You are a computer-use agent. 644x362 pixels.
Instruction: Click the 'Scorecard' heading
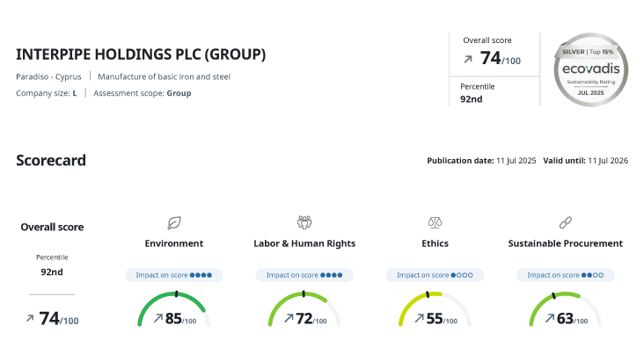pyautogui.click(x=51, y=160)
